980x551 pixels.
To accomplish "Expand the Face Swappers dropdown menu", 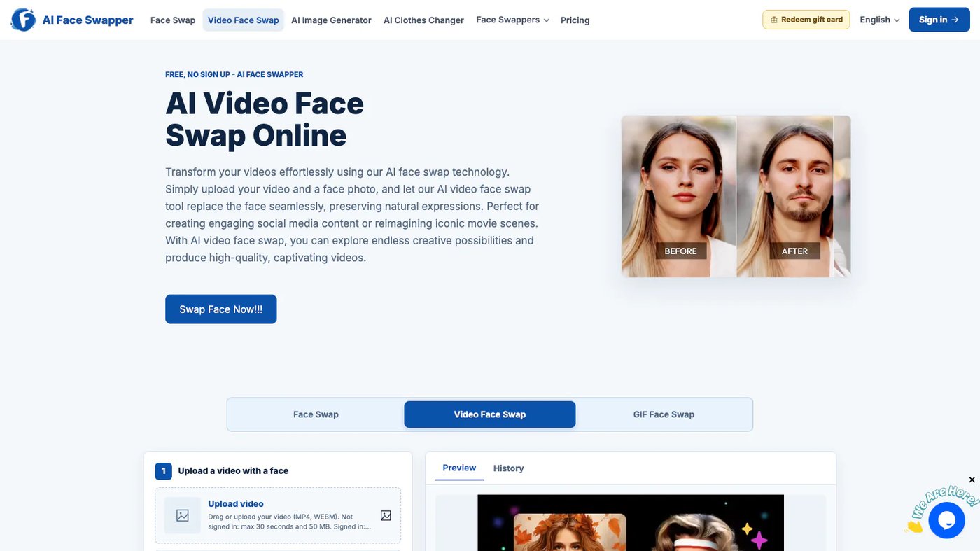I will click(512, 20).
